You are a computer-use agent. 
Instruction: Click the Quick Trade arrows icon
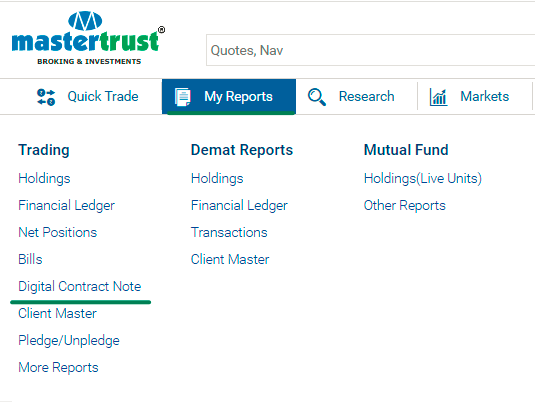46,97
